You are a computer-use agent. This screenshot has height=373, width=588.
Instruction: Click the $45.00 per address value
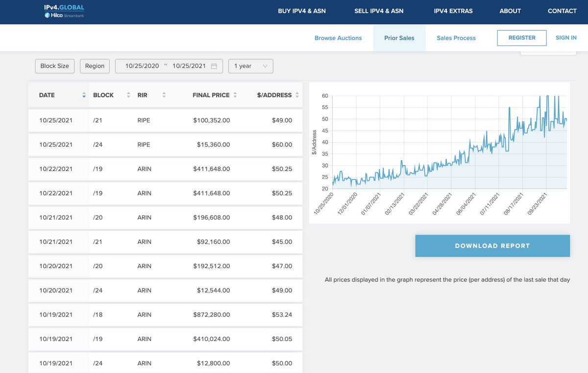(x=282, y=242)
